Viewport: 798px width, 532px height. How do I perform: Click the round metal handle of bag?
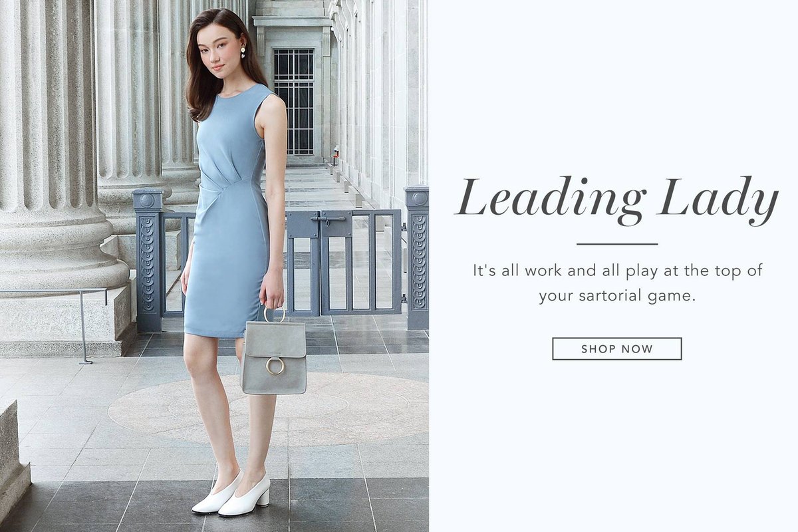(x=275, y=313)
